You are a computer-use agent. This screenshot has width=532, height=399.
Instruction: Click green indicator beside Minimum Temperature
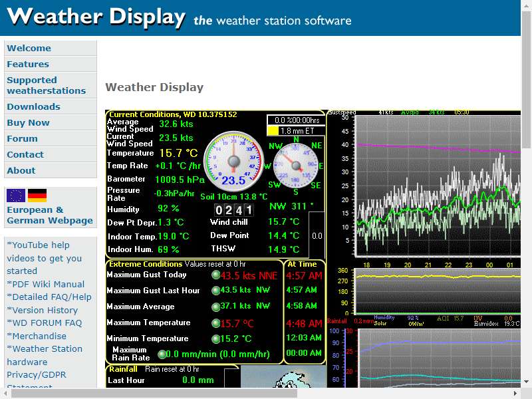[x=215, y=338]
